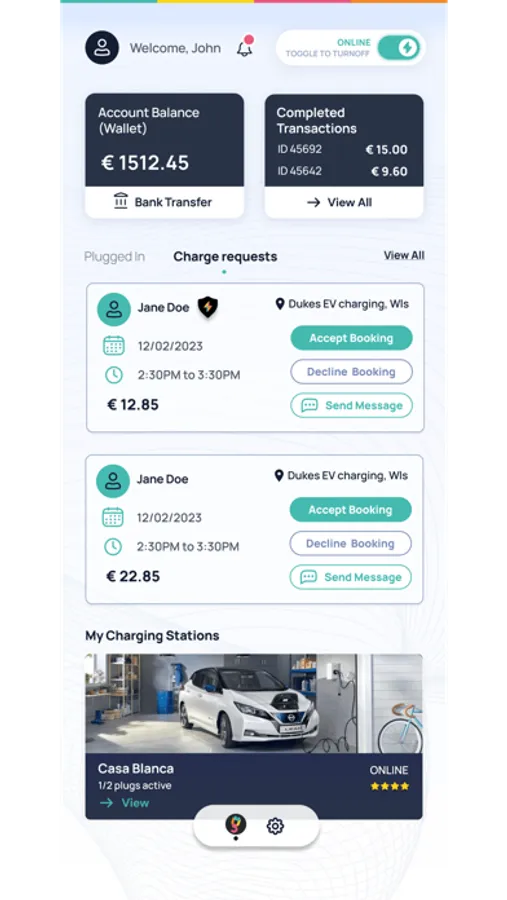Switch to the Plugged In tab
Viewport: 507px width, 900px height.
[114, 257]
